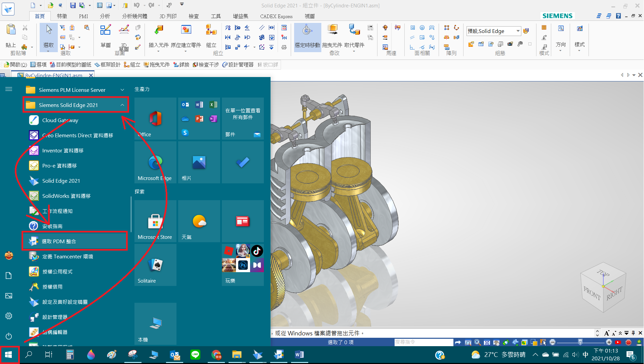Click the Word icon in taskbar

coord(299,355)
